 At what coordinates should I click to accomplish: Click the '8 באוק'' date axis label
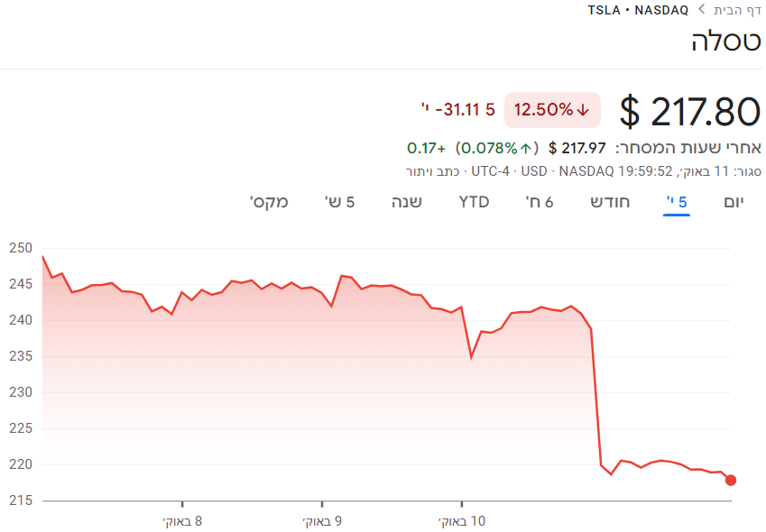coord(182,521)
